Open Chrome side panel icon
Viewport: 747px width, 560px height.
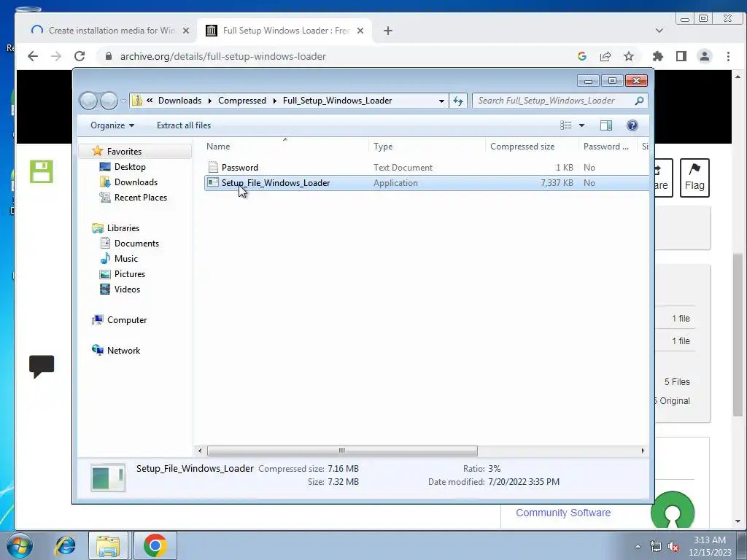pyautogui.click(x=681, y=56)
